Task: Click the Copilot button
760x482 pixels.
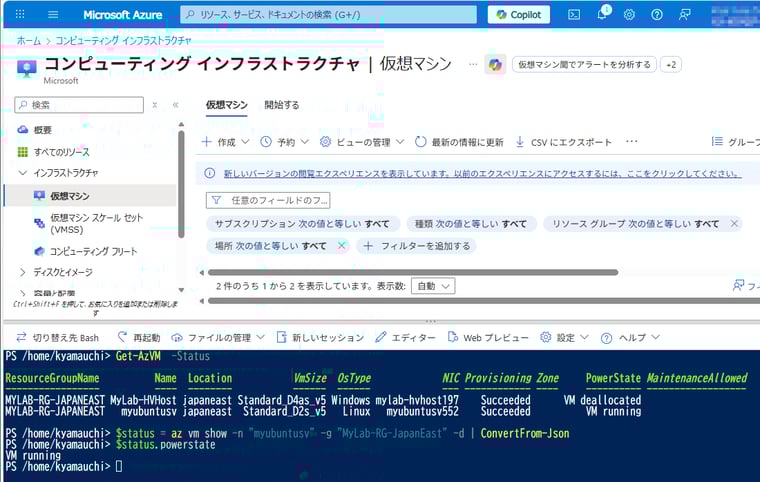Action: [519, 15]
